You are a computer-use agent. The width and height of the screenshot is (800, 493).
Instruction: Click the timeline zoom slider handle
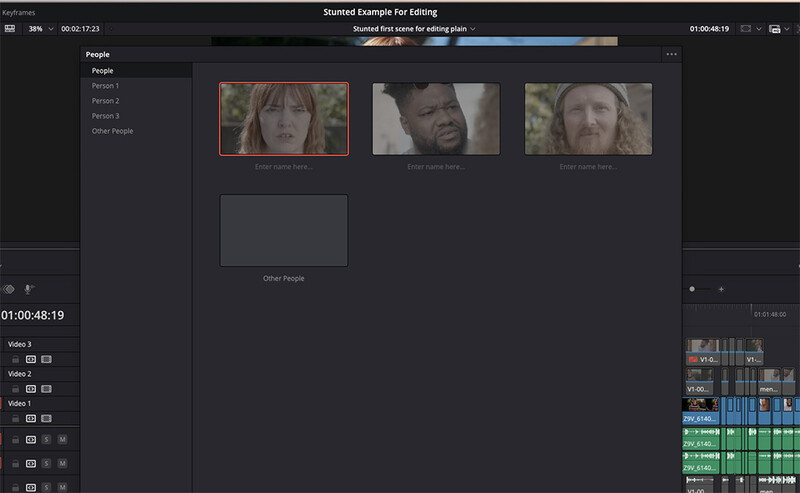(x=692, y=289)
